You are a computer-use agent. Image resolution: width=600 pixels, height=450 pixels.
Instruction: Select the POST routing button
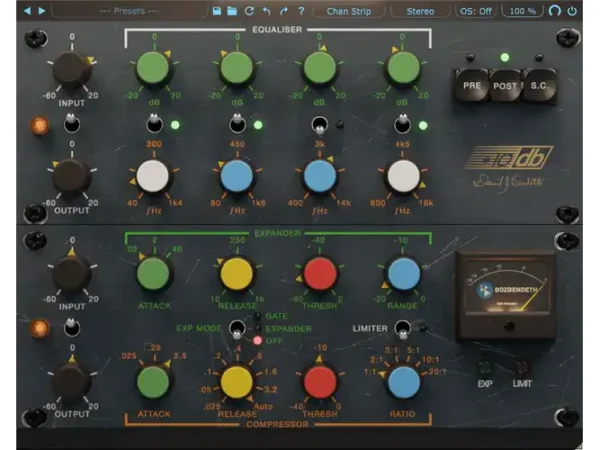pyautogui.click(x=505, y=85)
